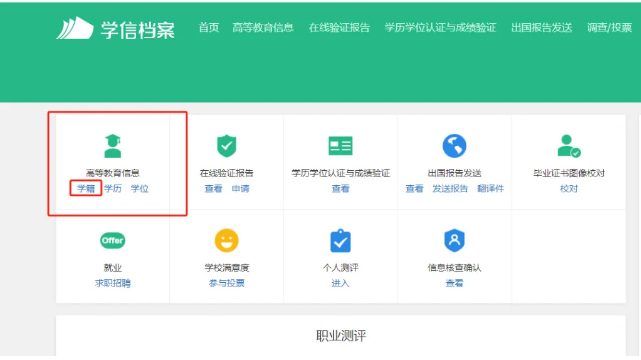Click the 学校满意度 card title
641x360 pixels.
226,268
